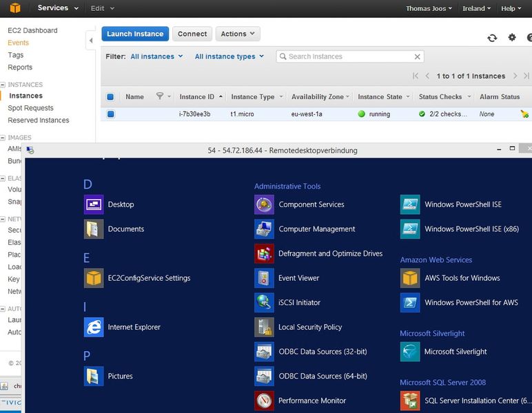The width and height of the screenshot is (532, 413).
Task: Expand the Actions dropdown
Action: 238,34
